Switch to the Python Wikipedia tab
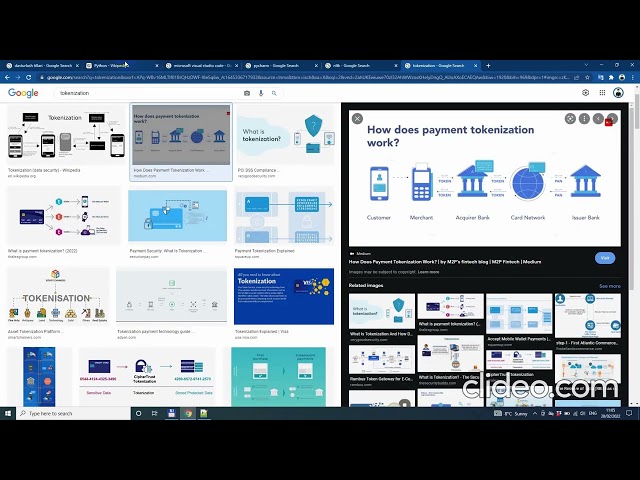The image size is (640, 480). click(122, 65)
